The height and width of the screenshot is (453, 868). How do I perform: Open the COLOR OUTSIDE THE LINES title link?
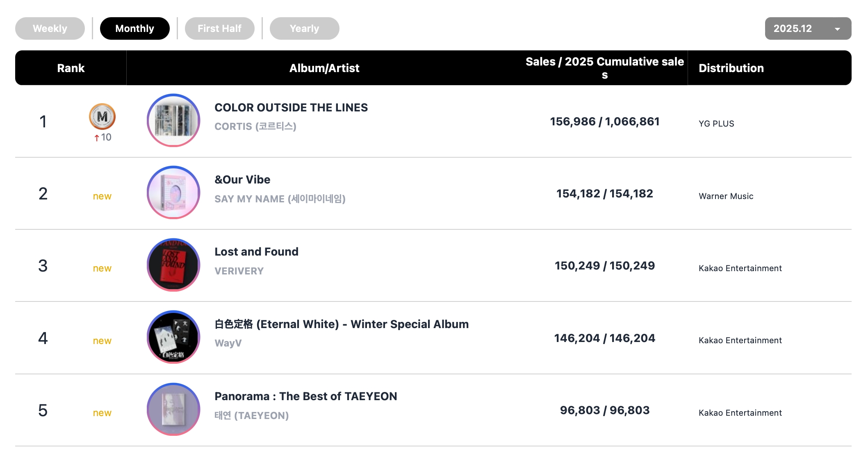point(291,108)
